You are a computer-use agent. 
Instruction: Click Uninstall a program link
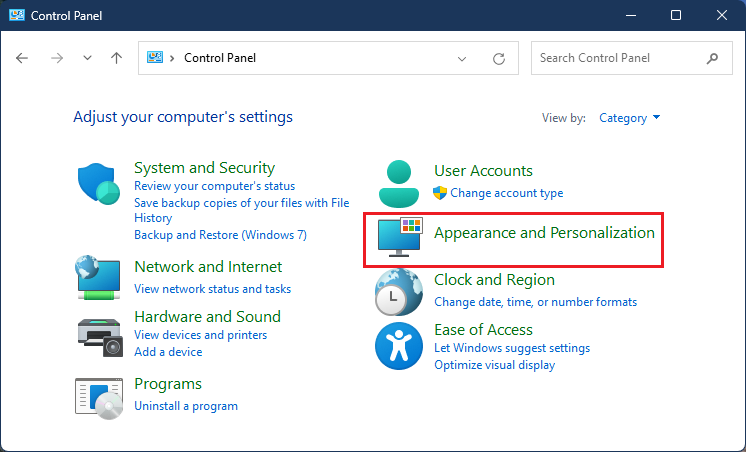pos(186,406)
